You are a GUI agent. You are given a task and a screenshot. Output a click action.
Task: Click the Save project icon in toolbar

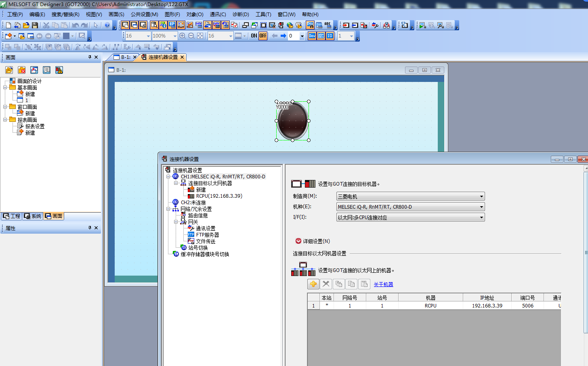(x=35, y=25)
